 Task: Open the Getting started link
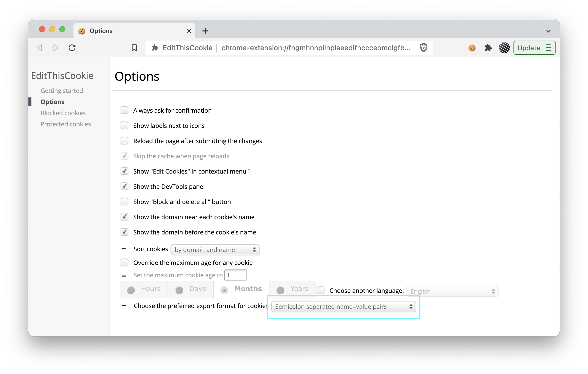click(x=62, y=91)
